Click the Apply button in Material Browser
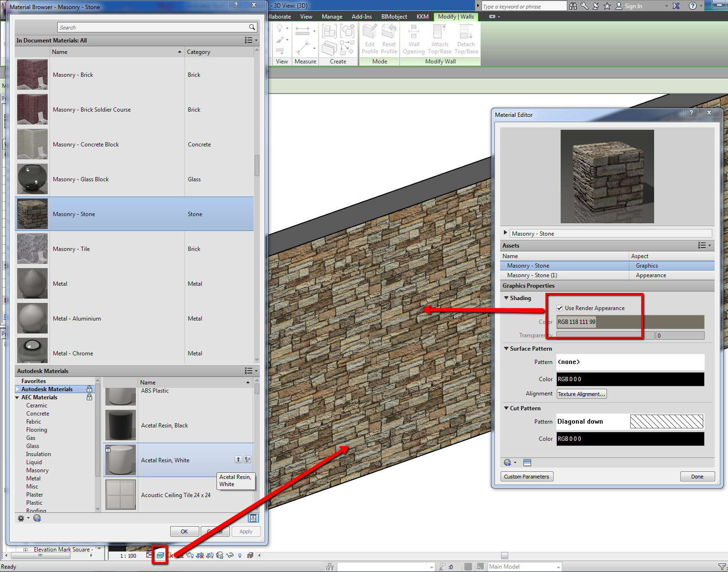The width and height of the screenshot is (728, 572). coord(246,531)
